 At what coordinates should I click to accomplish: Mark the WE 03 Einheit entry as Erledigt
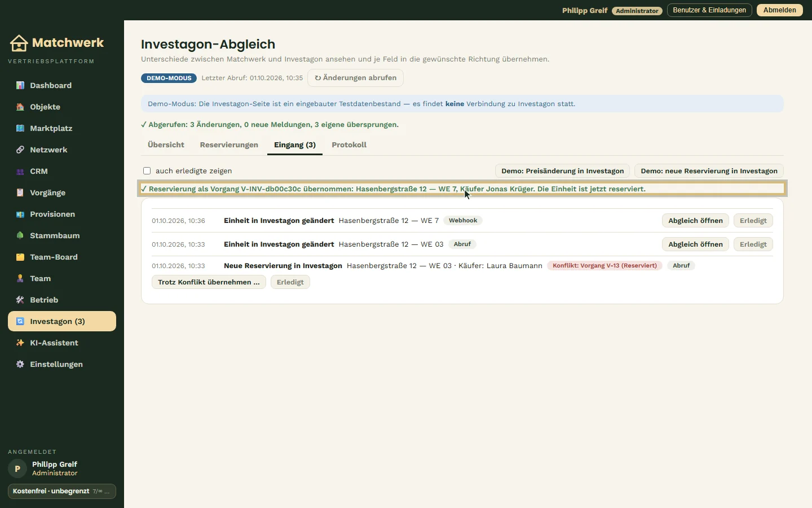point(753,244)
